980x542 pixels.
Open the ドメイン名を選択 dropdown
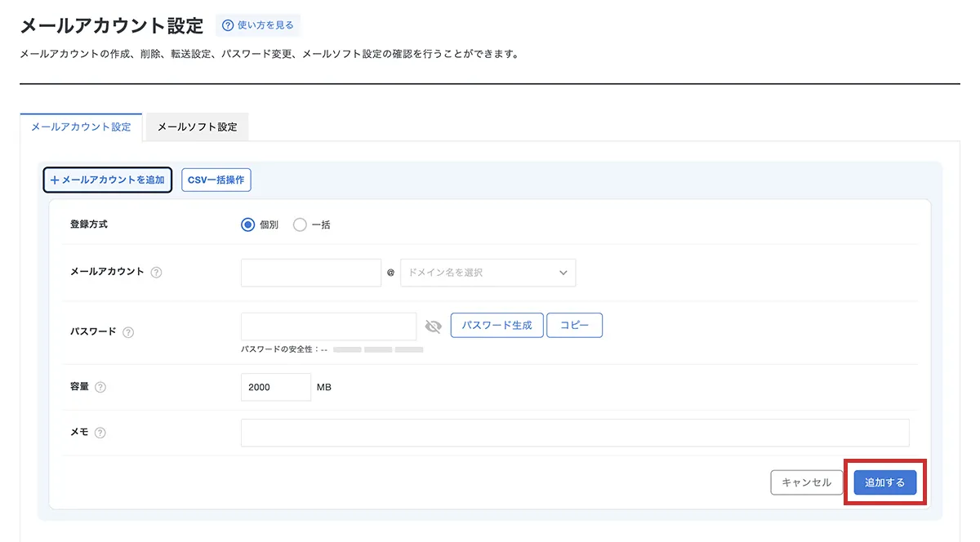[488, 273]
